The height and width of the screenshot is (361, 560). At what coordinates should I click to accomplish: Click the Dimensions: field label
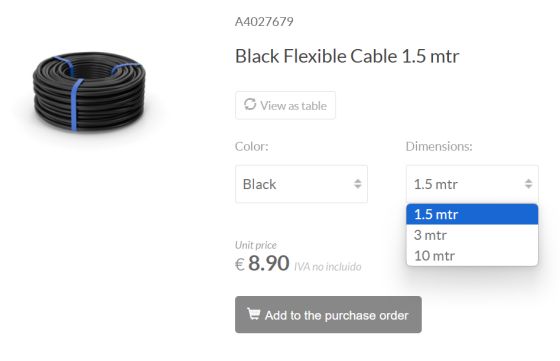(x=439, y=146)
